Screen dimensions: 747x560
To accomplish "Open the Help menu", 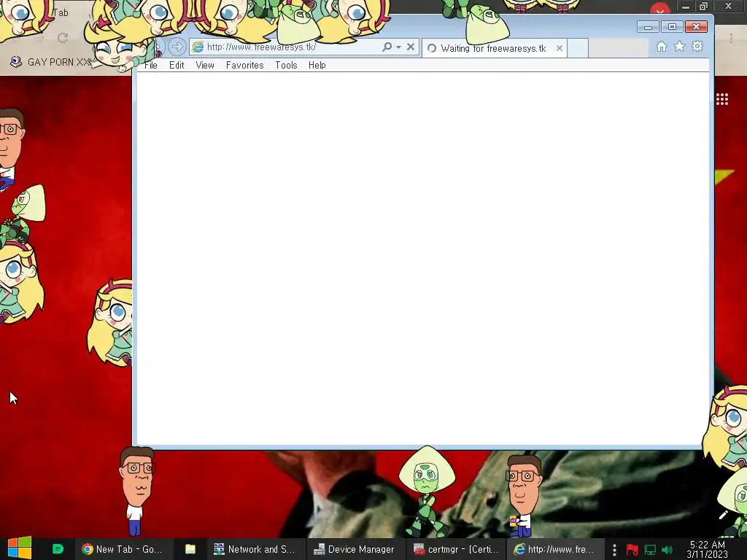I will tap(317, 65).
